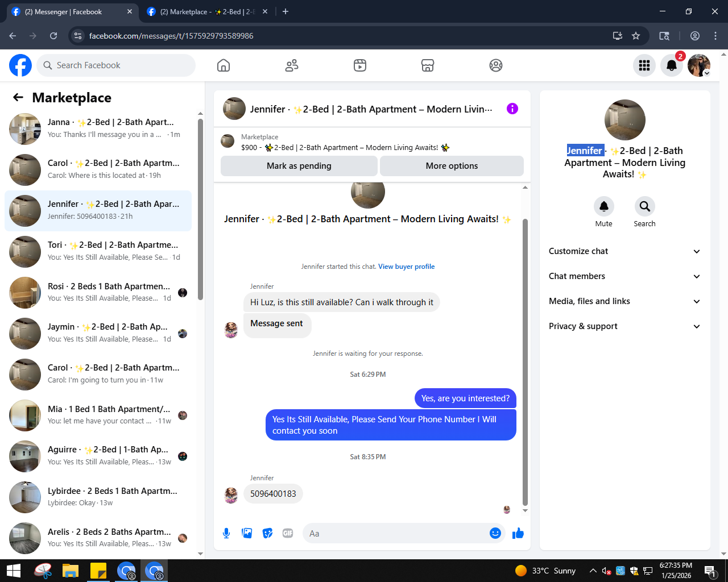
Task: Open the View buyer profile link
Action: tap(407, 267)
